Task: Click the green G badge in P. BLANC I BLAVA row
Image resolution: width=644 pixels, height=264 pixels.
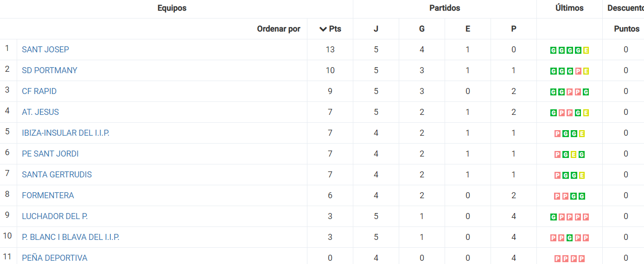Action: [x=570, y=238]
